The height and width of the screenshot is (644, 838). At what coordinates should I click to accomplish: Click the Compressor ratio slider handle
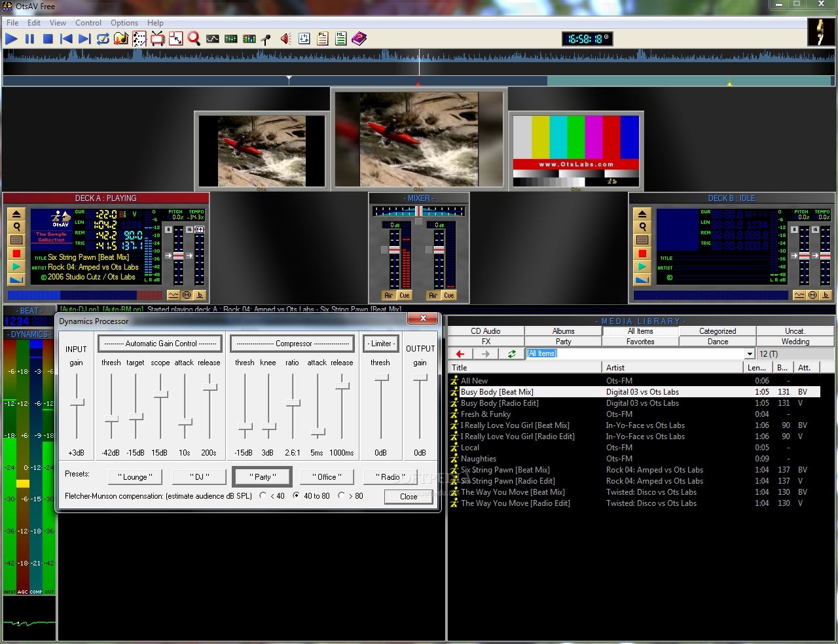293,402
